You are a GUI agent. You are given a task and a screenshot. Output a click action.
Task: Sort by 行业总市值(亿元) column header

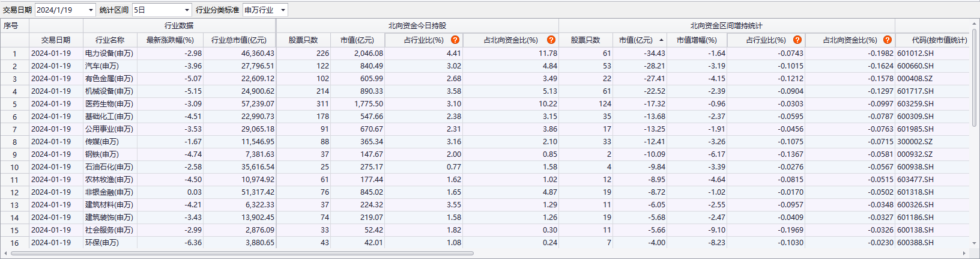click(x=239, y=40)
